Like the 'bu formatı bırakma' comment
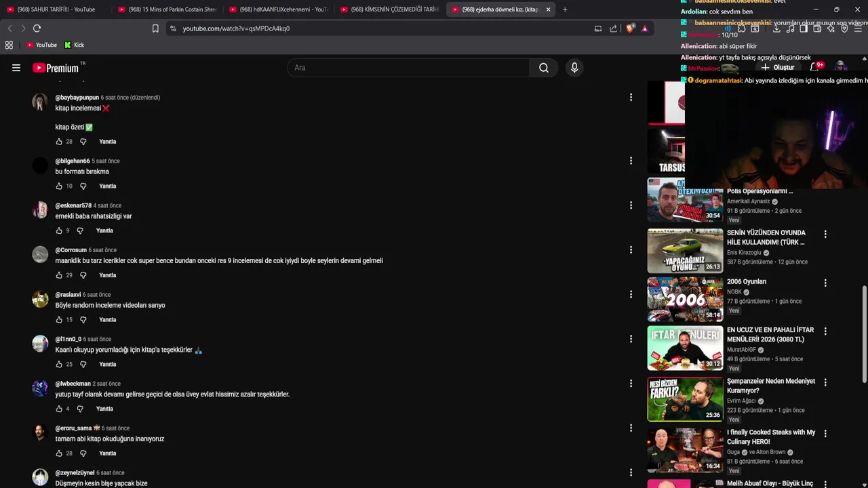This screenshot has height=488, width=868. click(59, 186)
